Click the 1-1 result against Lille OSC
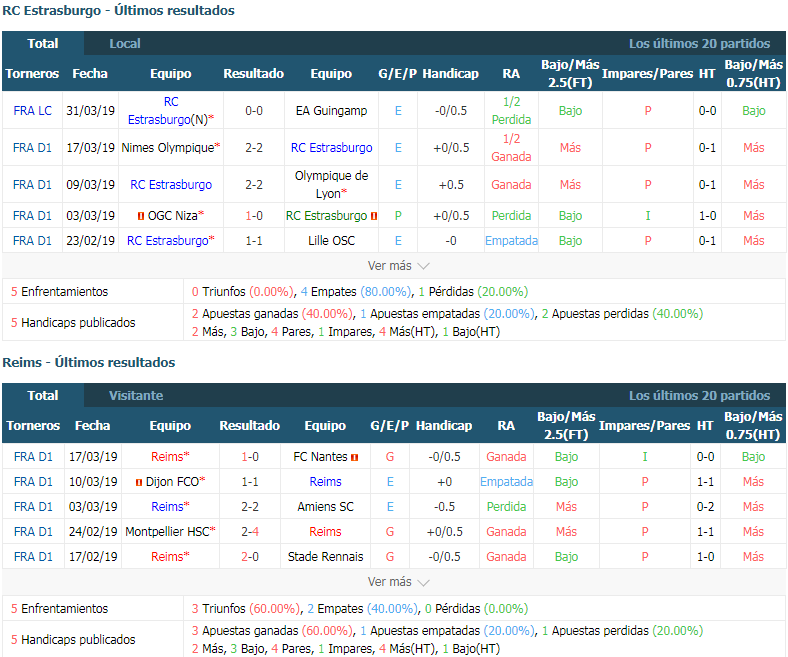 coord(254,241)
